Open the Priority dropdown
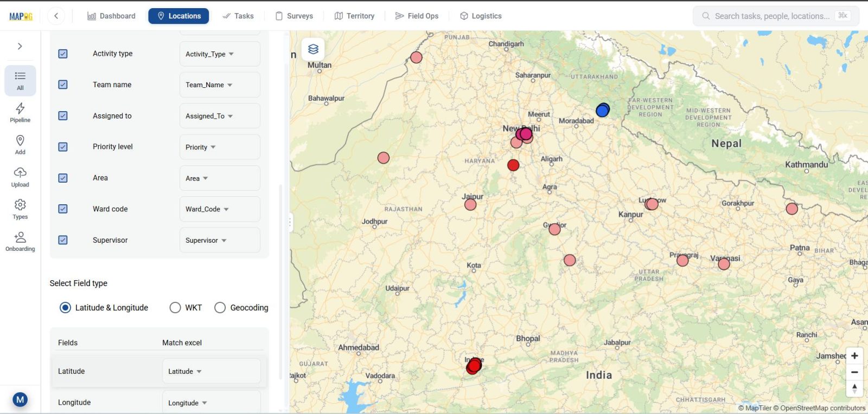Screen dimensions: 868x414 [x=220, y=147]
